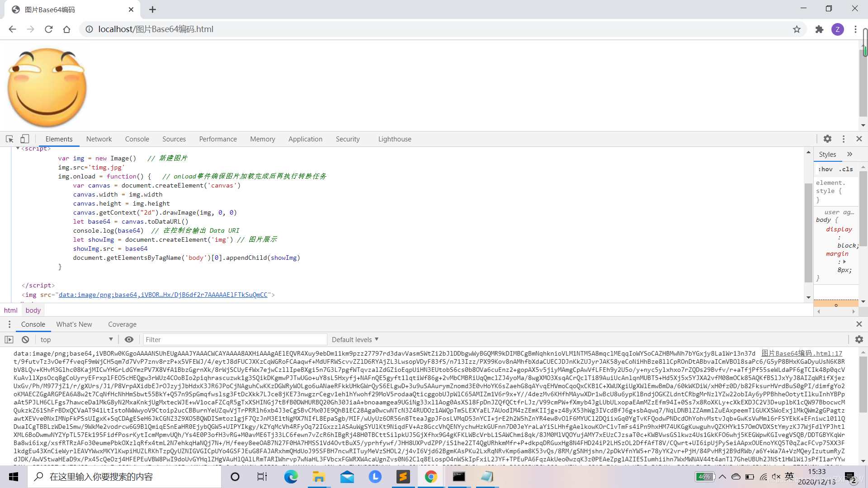Open the Z profile avatar

tap(838, 29)
